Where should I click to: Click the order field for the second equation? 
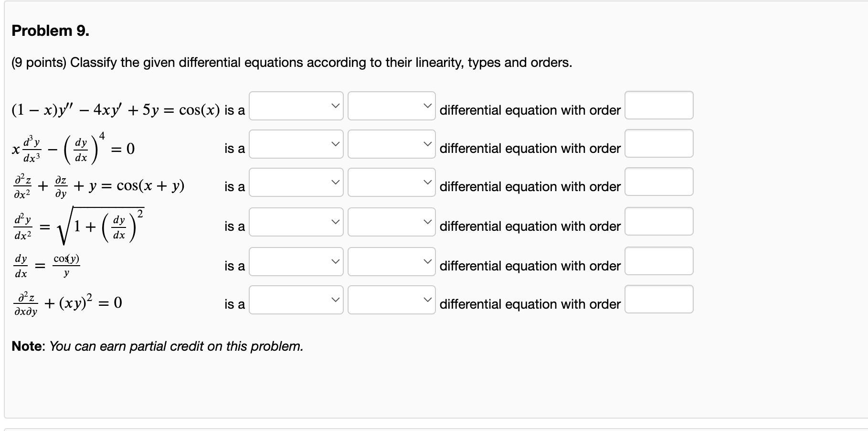659,145
